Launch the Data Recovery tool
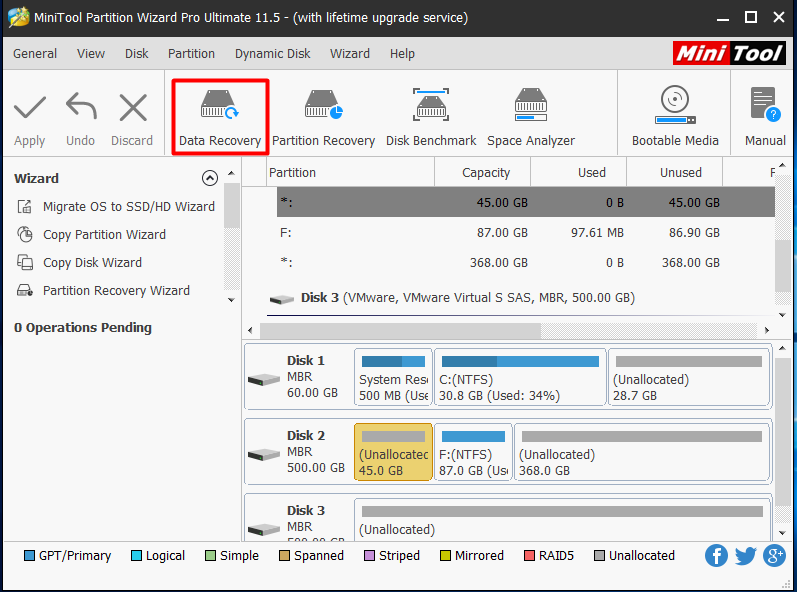Viewport: 797px width, 592px height. pos(220,117)
